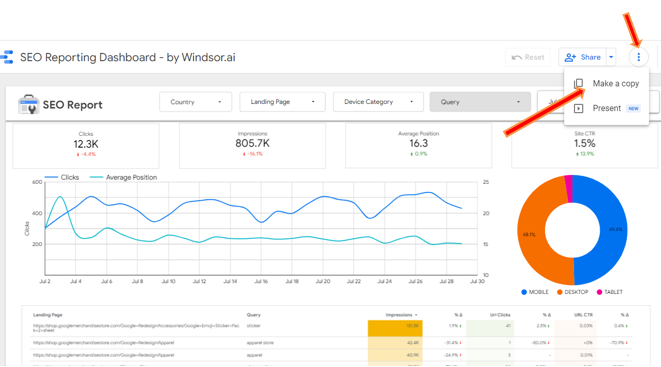Click the Clicks legend entry on chart
Viewport: 661px width, 367px height.
tap(62, 177)
